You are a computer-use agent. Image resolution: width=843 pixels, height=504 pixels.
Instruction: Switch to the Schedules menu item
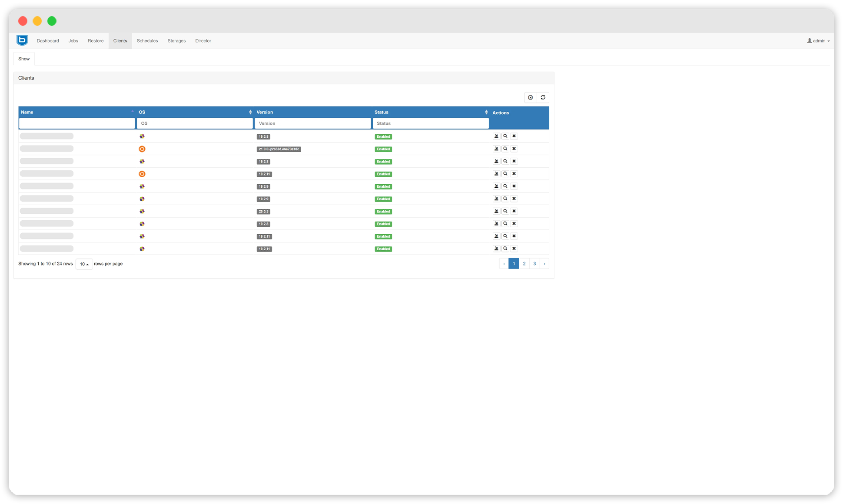147,40
